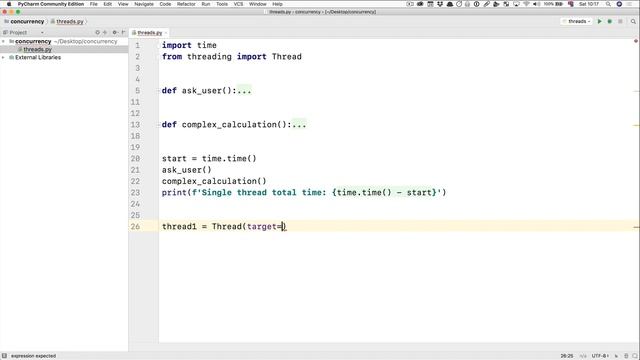
Task: Toggle the read-only lock icon in status bar
Action: pyautogui.click(x=616, y=356)
